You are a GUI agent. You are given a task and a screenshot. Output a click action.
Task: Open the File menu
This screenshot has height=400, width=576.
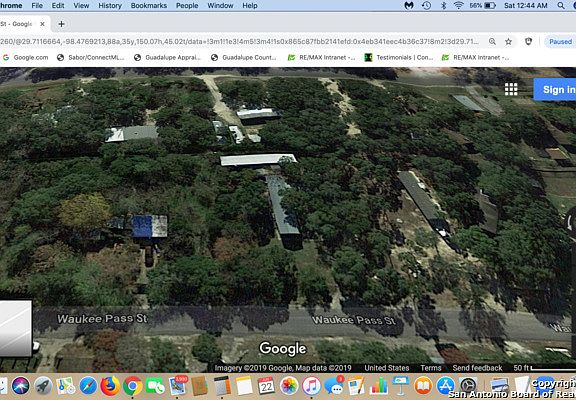coord(37,6)
